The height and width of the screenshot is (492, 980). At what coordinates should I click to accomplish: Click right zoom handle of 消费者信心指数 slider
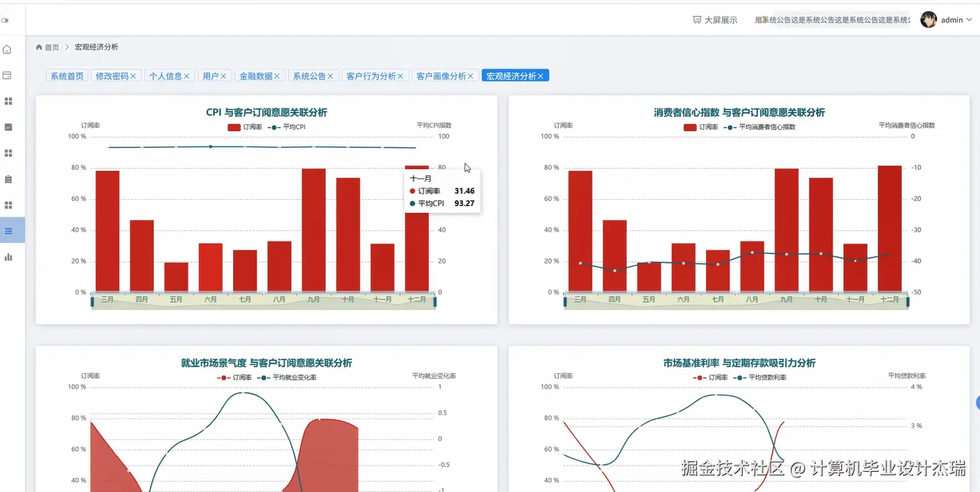(x=908, y=300)
